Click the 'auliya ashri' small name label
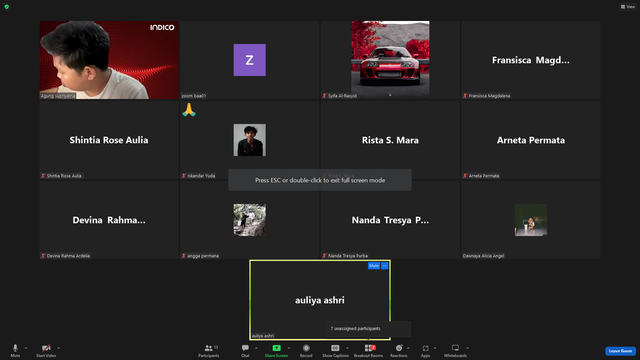This screenshot has width=640, height=360. 263,336
